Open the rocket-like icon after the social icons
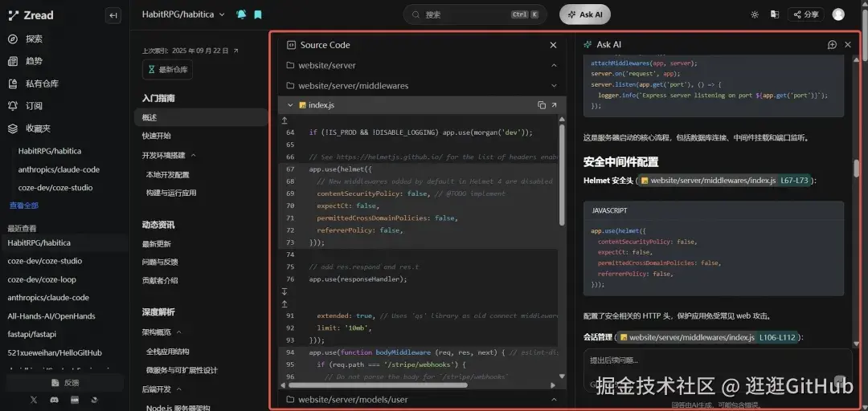The image size is (868, 411). tap(95, 400)
